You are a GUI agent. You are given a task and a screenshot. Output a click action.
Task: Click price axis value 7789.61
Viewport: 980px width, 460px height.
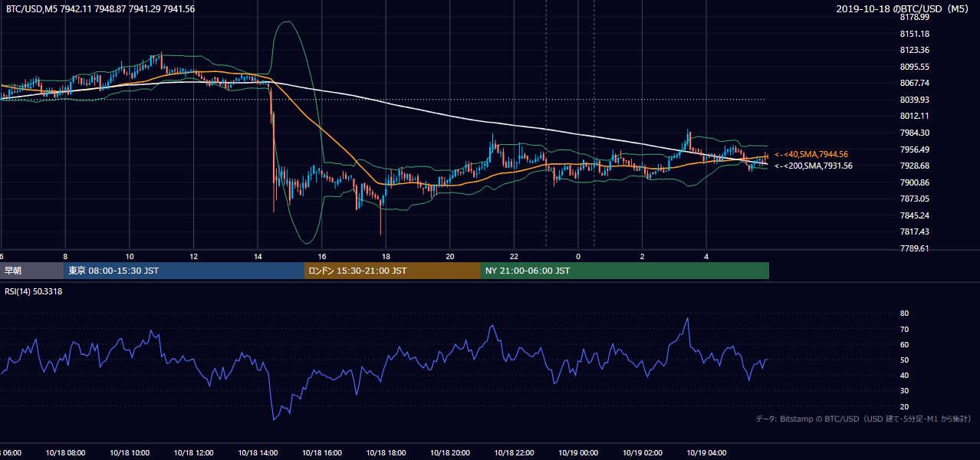tap(915, 248)
